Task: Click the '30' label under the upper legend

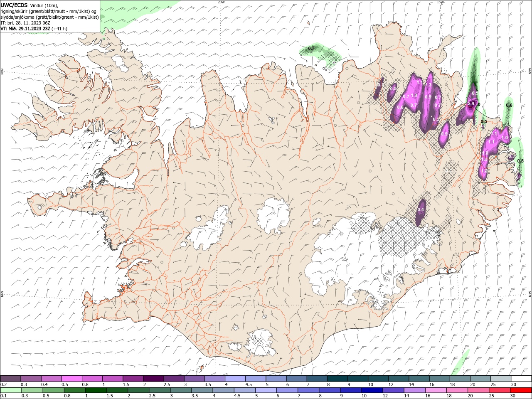Action: [514, 384]
